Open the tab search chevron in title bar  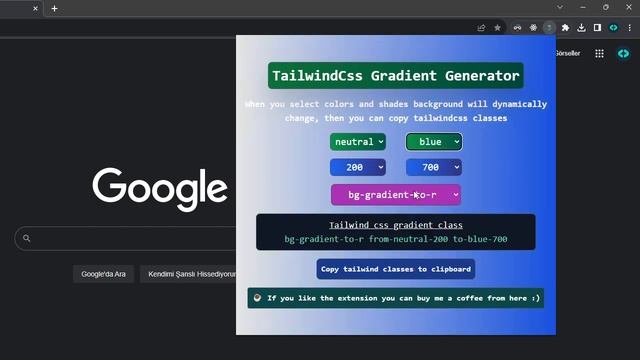(560, 7)
